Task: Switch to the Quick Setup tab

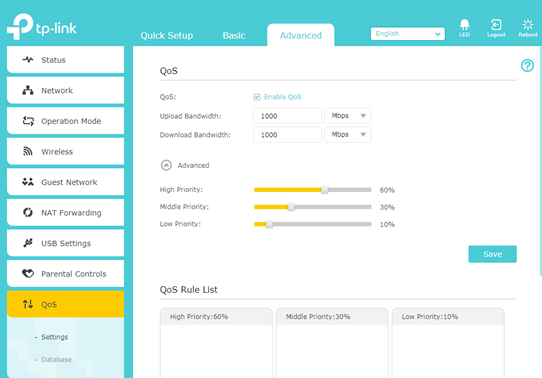Action: (x=167, y=35)
